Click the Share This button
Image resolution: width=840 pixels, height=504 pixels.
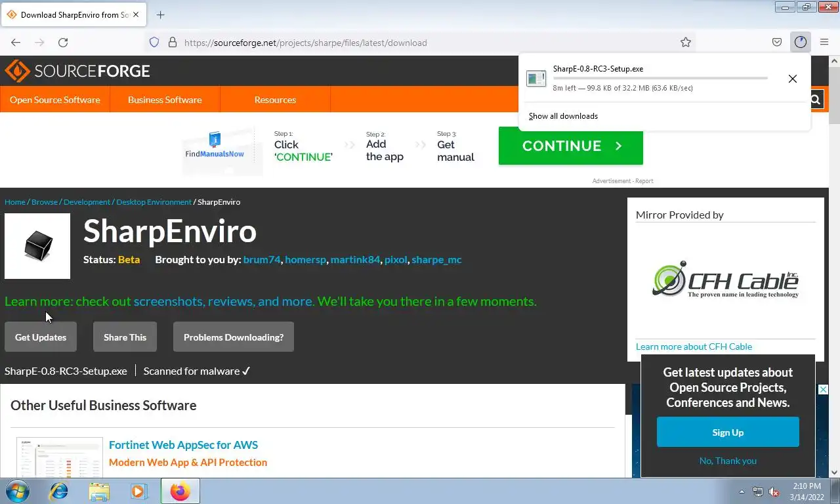pyautogui.click(x=125, y=337)
